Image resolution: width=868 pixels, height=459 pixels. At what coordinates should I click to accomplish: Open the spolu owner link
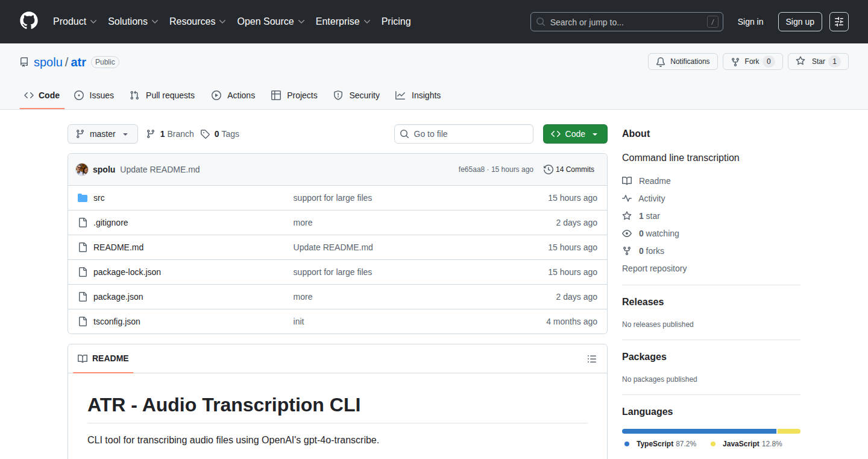pos(48,62)
